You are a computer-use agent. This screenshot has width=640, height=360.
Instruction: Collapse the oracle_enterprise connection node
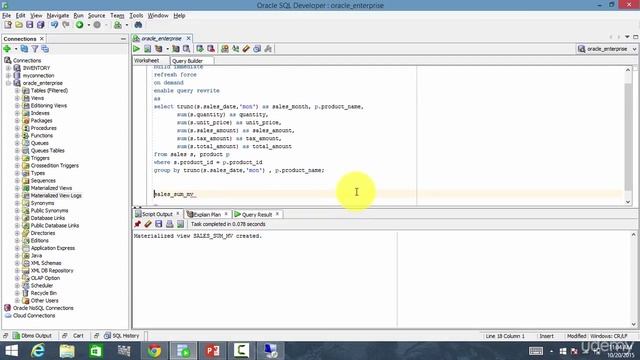(8, 83)
